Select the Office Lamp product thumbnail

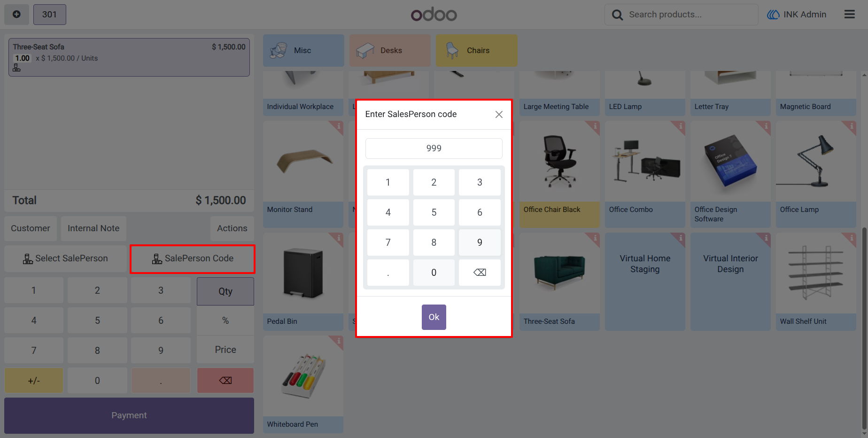pos(816,162)
